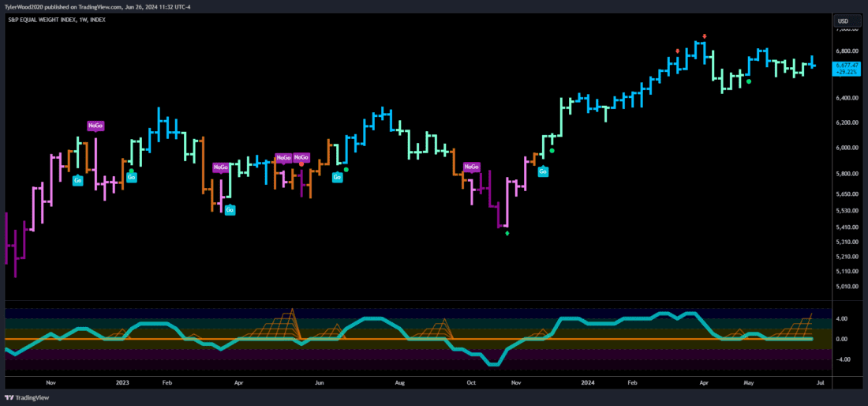868x406 pixels.
Task: Click the Go label under the March 2023 low
Action: (x=229, y=210)
